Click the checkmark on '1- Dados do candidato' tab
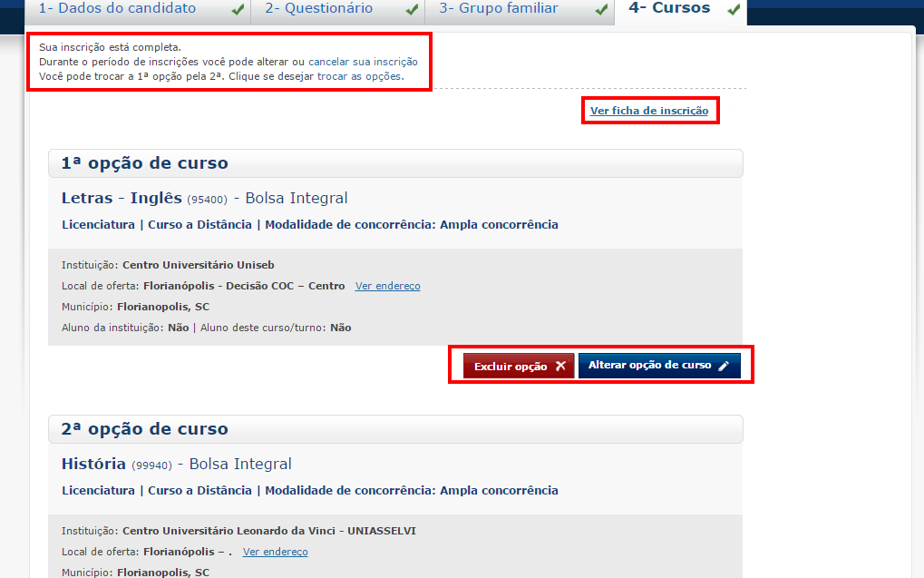Screen dimensions: 924x578 [238, 8]
